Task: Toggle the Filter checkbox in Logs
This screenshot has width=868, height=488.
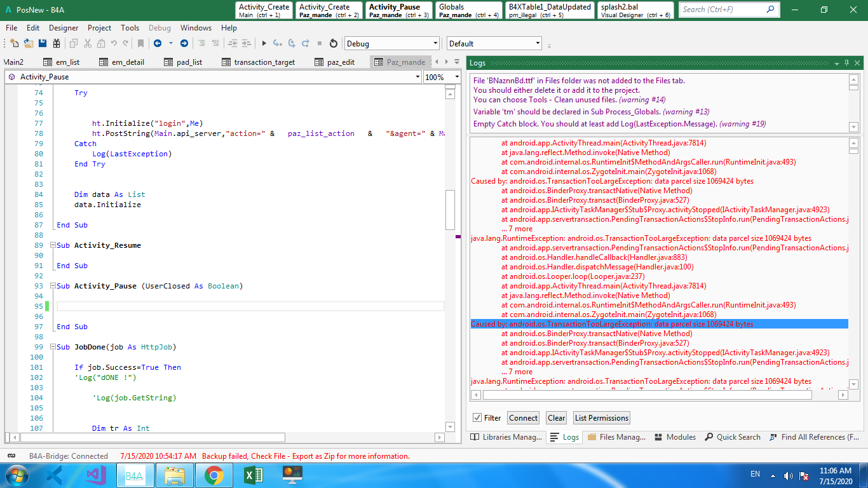Action: (477, 417)
